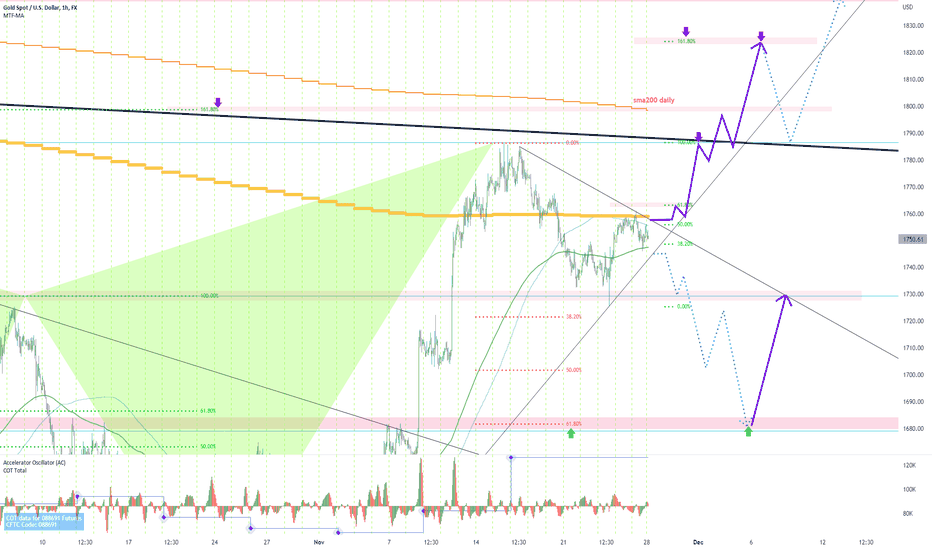
Task: Select the MTF-MA indicator label
Action: (x=14, y=15)
